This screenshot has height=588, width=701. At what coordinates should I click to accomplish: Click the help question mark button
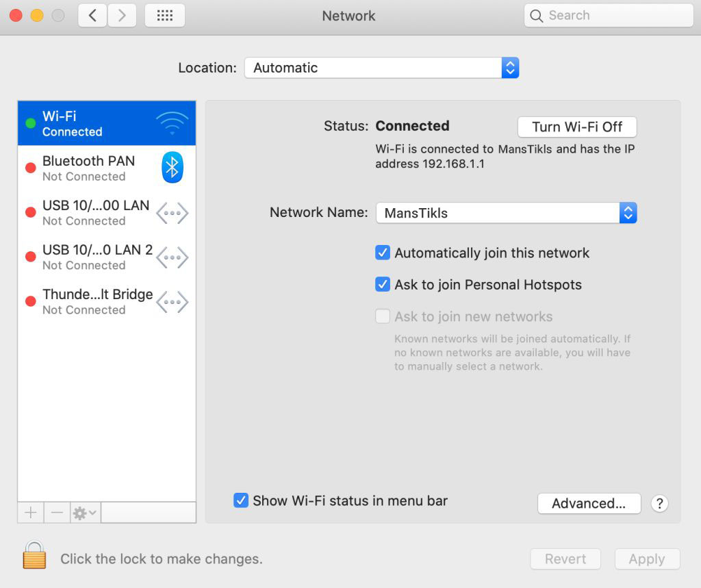[x=659, y=504]
